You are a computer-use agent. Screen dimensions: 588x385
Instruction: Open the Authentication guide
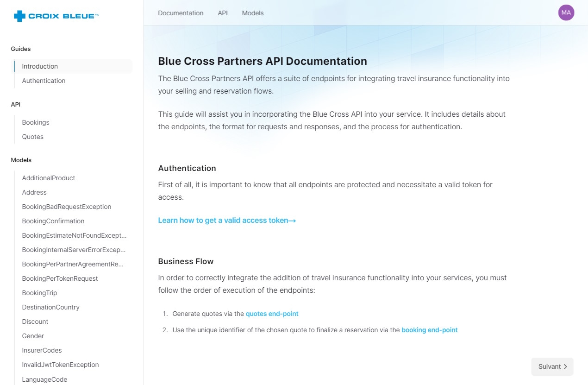click(x=44, y=81)
